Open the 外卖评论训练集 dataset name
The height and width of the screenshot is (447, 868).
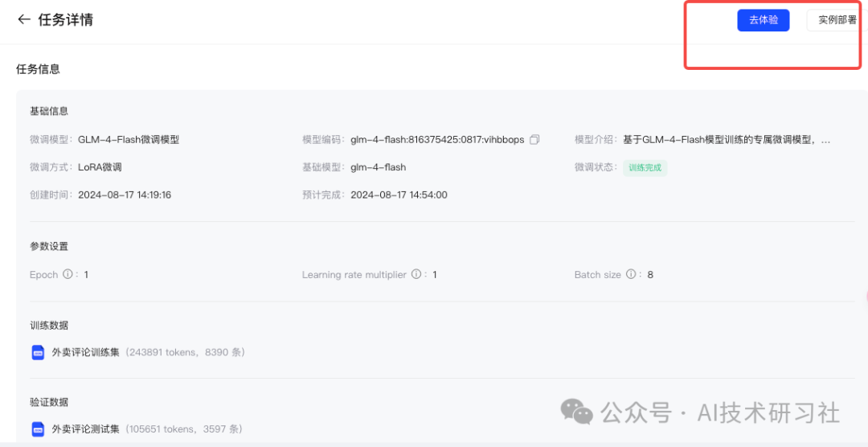point(86,352)
